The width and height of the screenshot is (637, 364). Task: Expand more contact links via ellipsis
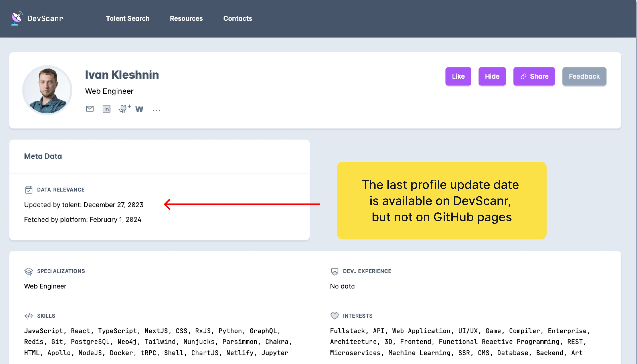point(156,110)
